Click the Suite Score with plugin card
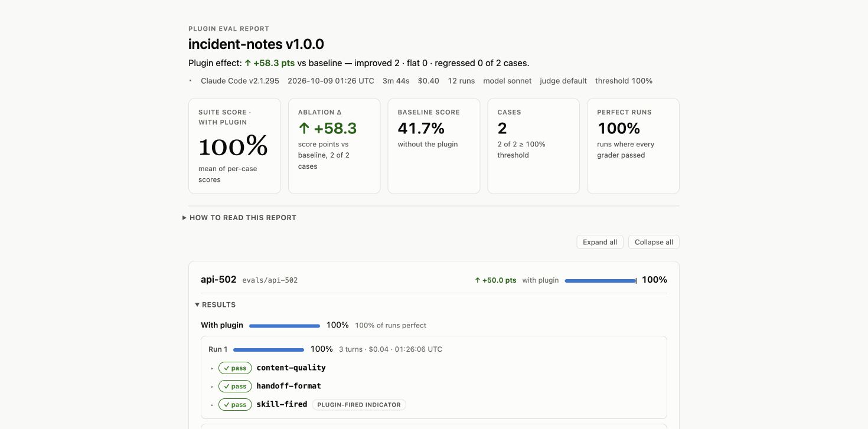Screen dimensions: 868x429 tap(234, 146)
